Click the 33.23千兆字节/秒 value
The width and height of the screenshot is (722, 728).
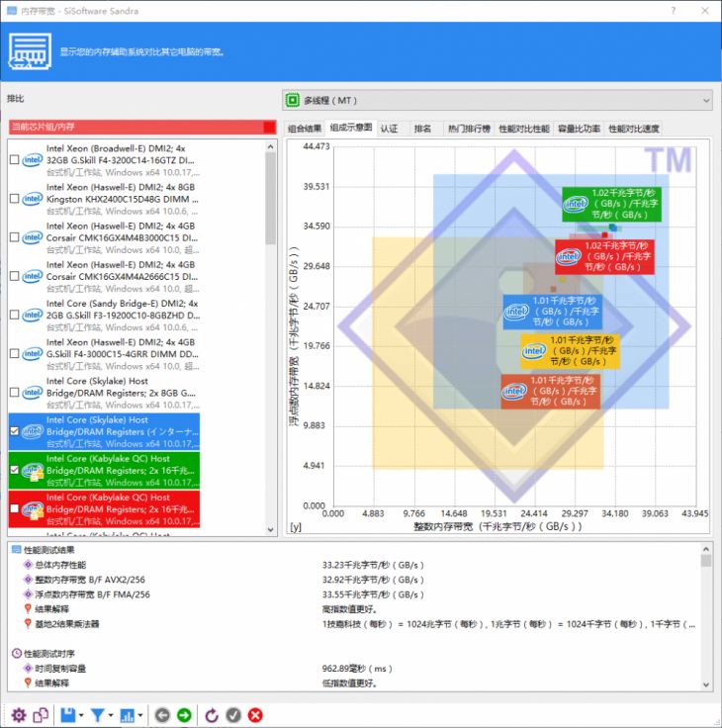click(x=373, y=565)
